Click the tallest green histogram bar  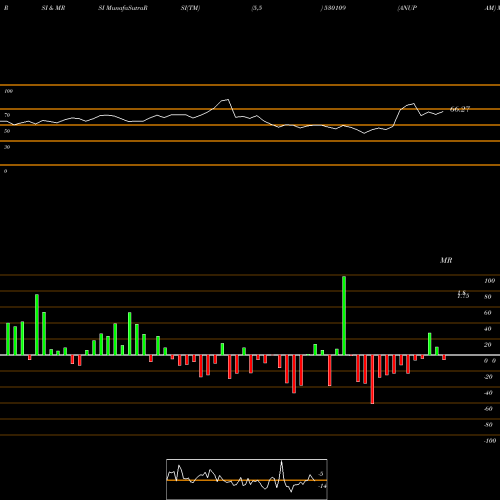344,316
